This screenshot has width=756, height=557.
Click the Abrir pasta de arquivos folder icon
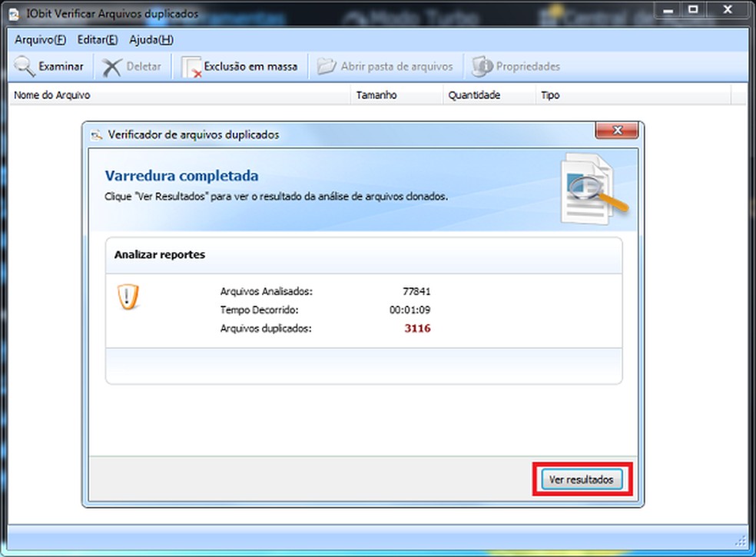click(327, 67)
